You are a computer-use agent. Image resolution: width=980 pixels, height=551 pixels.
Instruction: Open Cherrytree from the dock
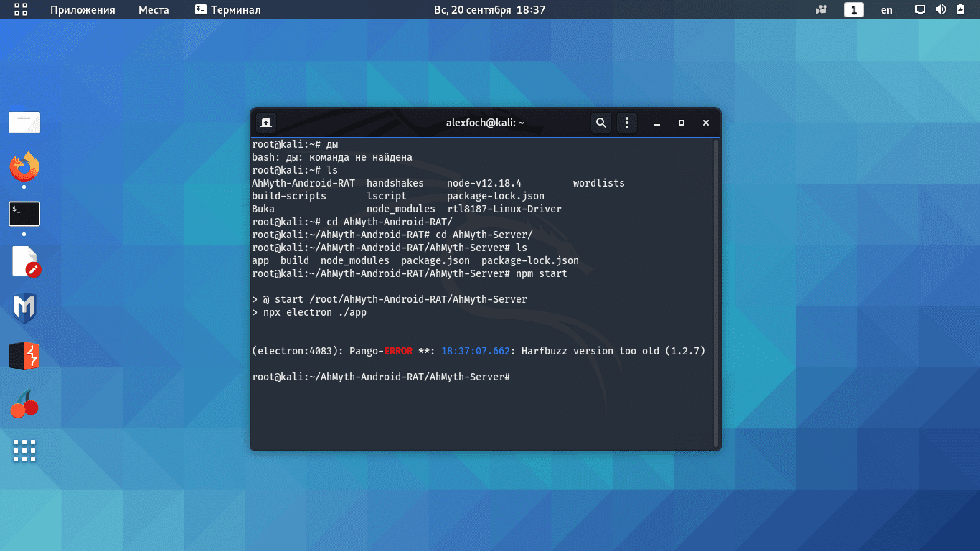pyautogui.click(x=24, y=404)
